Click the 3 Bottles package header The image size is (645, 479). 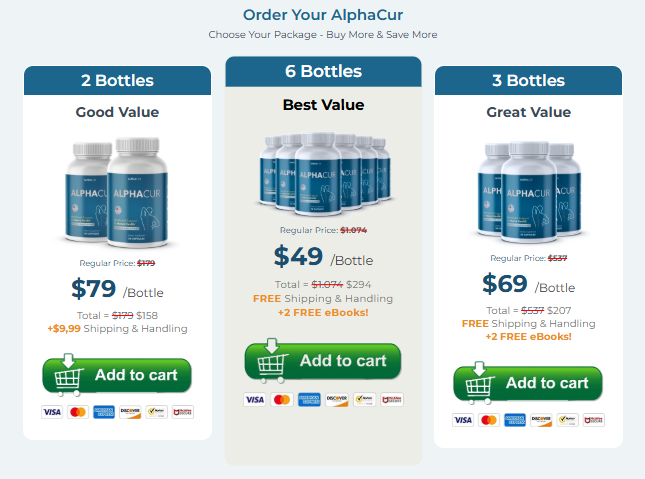pyautogui.click(x=528, y=81)
